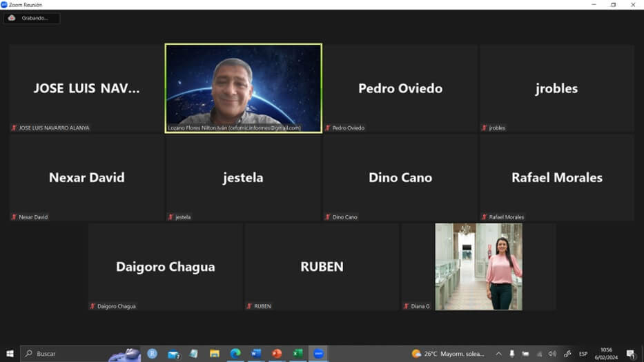Click the muted mic icon for Daigoro Chagua
The width and height of the screenshot is (644, 362).
point(92,306)
